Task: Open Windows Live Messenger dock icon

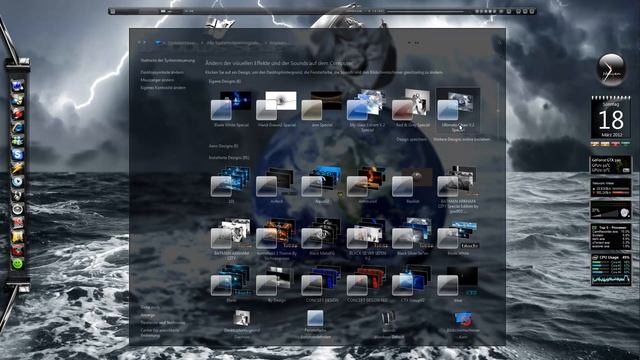Action: (x=18, y=140)
